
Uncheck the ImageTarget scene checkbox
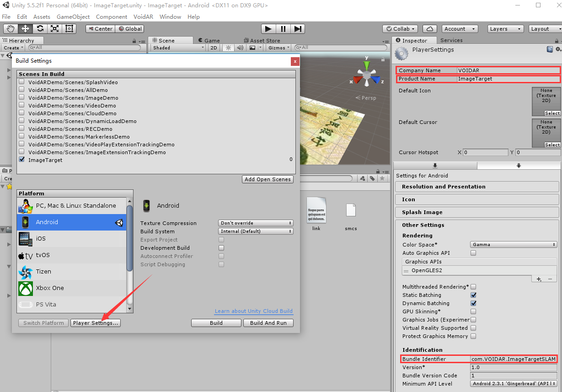tap(21, 160)
